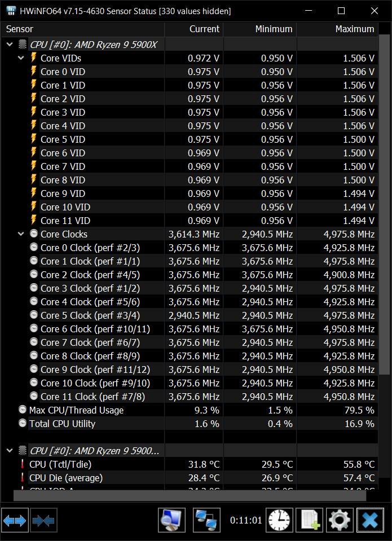Click CPU (Tctl/Tdie) current value 31.8 °C
392x541 pixels.
pos(204,464)
